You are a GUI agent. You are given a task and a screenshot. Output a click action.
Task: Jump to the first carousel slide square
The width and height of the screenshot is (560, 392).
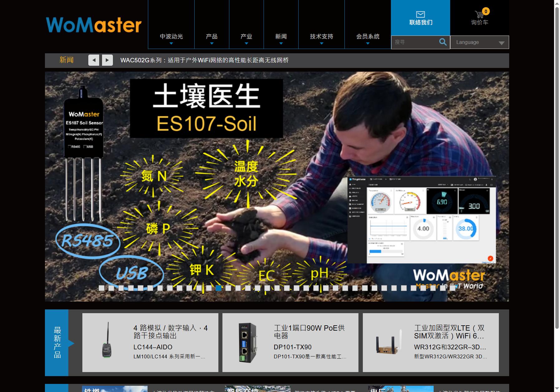tap(101, 288)
